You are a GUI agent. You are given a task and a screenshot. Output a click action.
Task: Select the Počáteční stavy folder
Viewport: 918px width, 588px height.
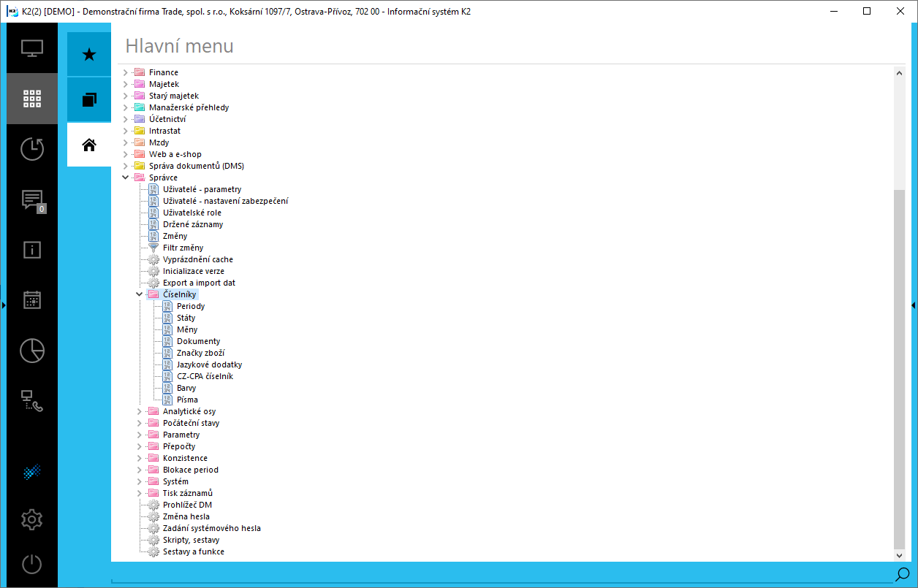(x=191, y=423)
